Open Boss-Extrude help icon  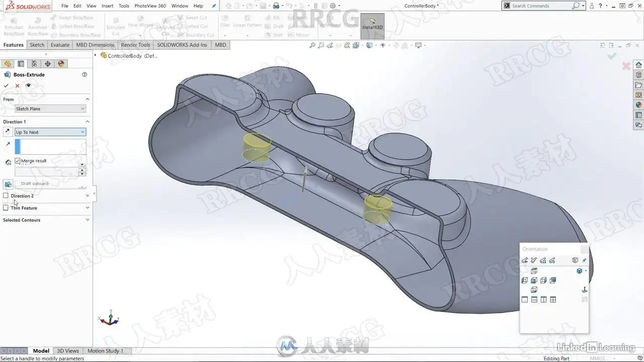pyautogui.click(x=85, y=74)
